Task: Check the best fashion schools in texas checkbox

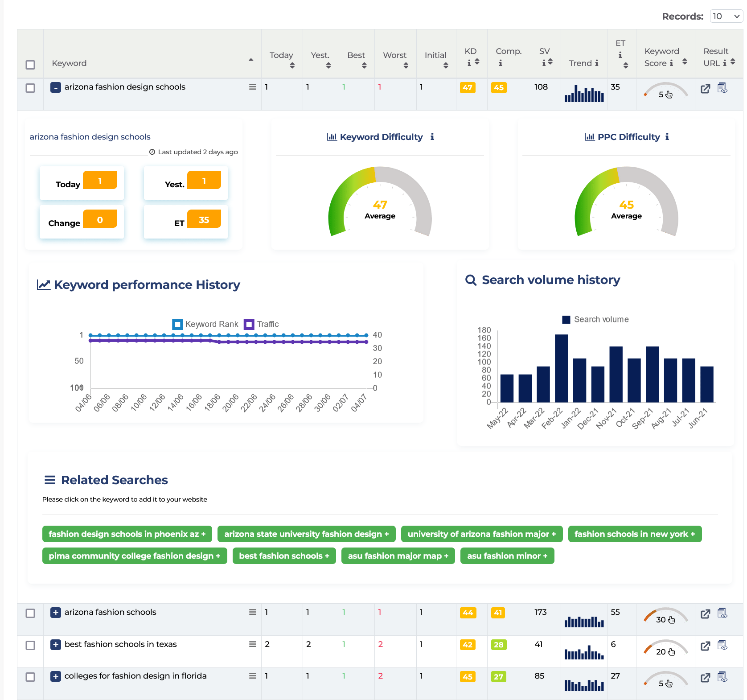Action: coord(30,645)
